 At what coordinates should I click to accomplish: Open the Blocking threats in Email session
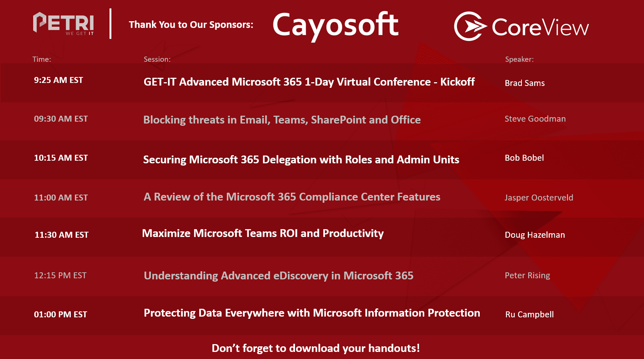coord(282,120)
